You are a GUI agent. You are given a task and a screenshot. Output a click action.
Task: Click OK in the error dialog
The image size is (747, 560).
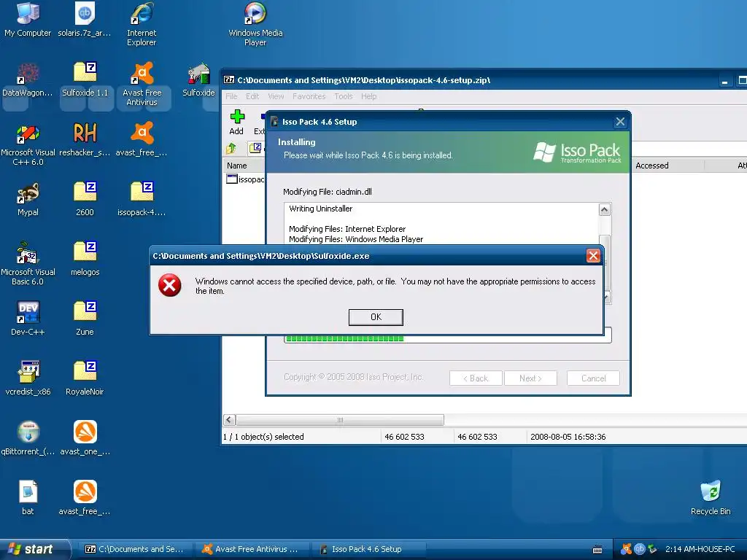click(x=376, y=317)
